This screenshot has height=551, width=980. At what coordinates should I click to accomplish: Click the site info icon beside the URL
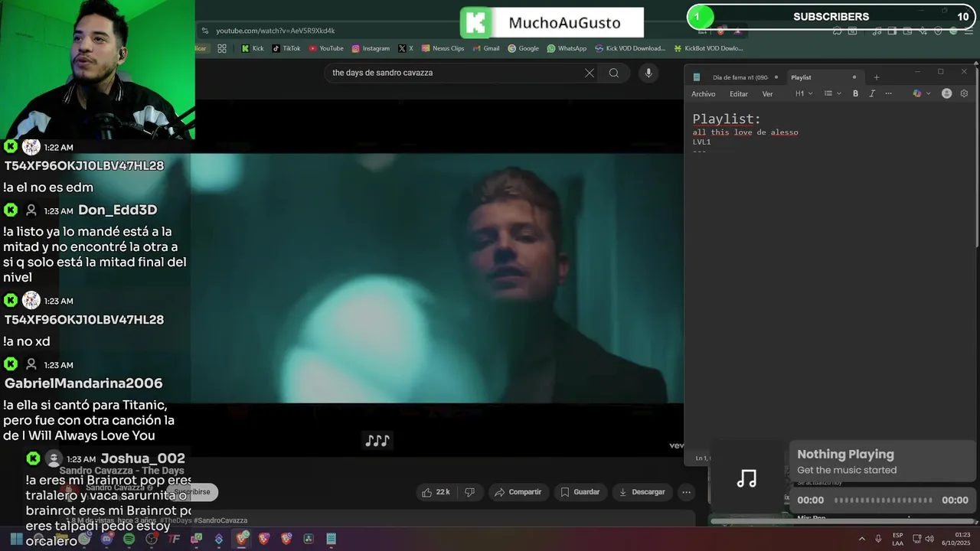pos(204,31)
